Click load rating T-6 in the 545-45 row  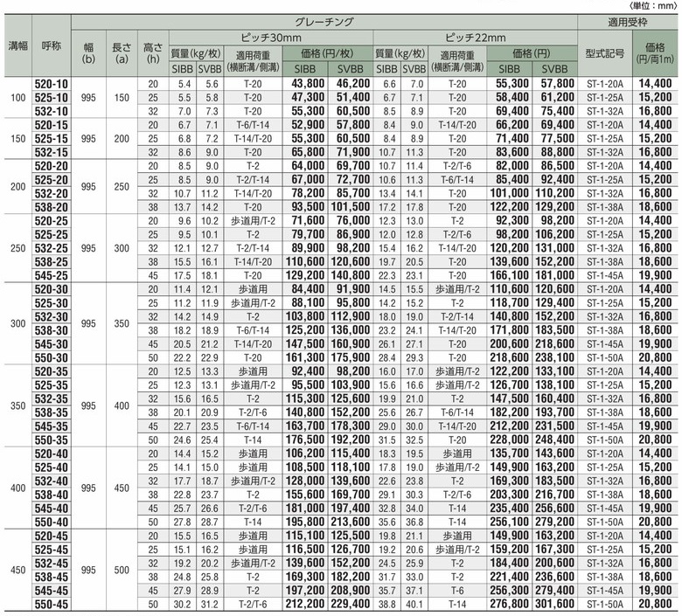(x=457, y=591)
